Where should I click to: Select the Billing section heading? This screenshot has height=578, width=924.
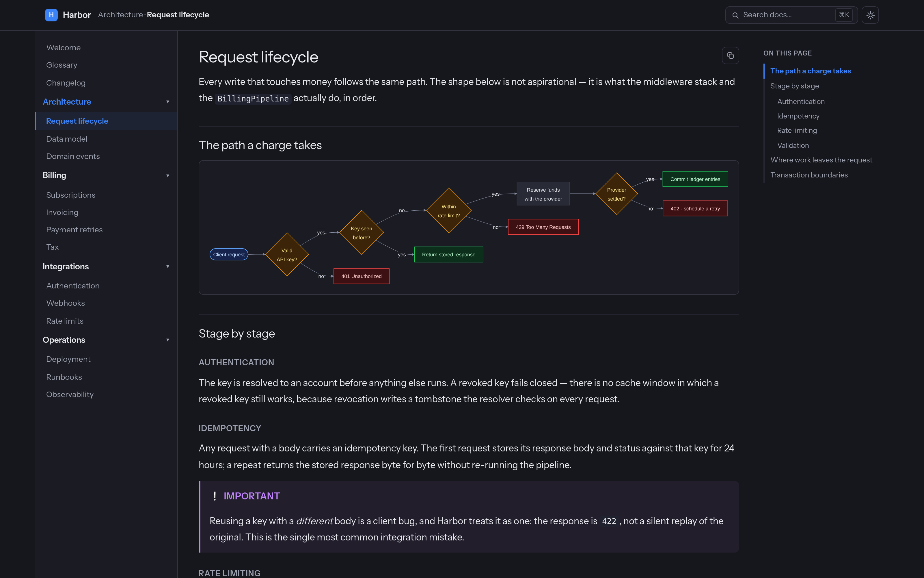pyautogui.click(x=54, y=175)
